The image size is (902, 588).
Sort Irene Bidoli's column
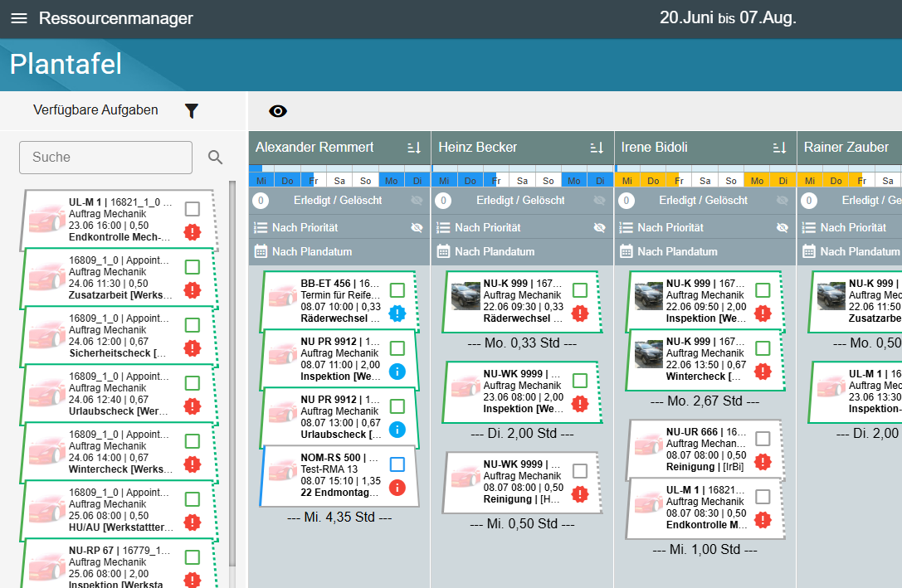pyautogui.click(x=779, y=148)
